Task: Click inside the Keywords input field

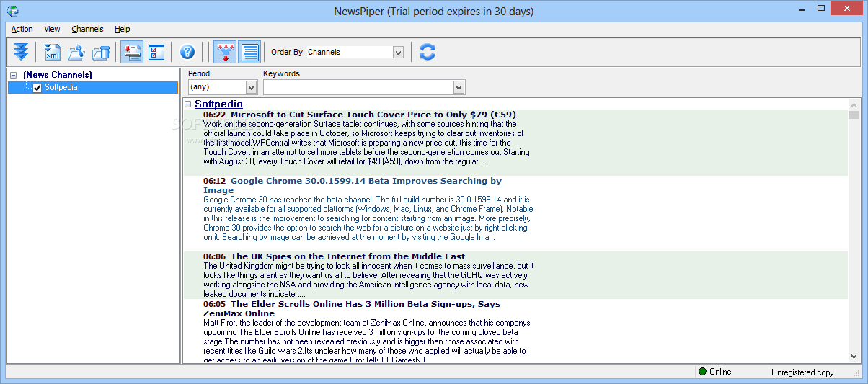Action: pos(358,87)
